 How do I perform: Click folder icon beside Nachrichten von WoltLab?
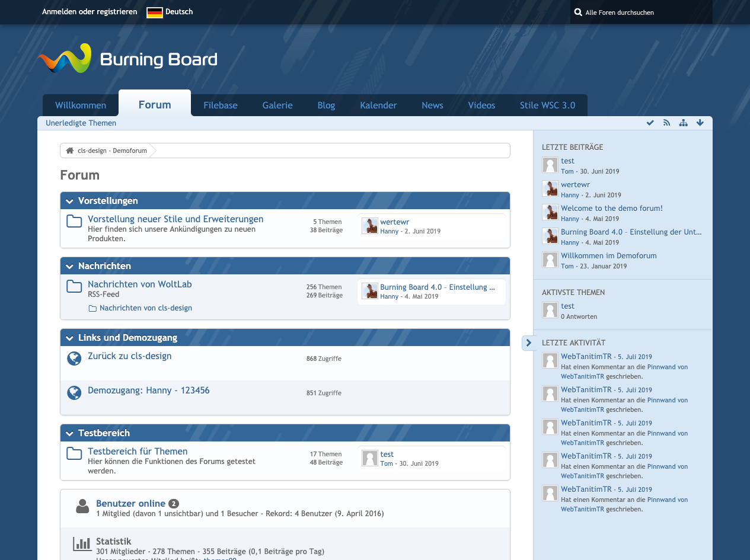pyautogui.click(x=74, y=287)
